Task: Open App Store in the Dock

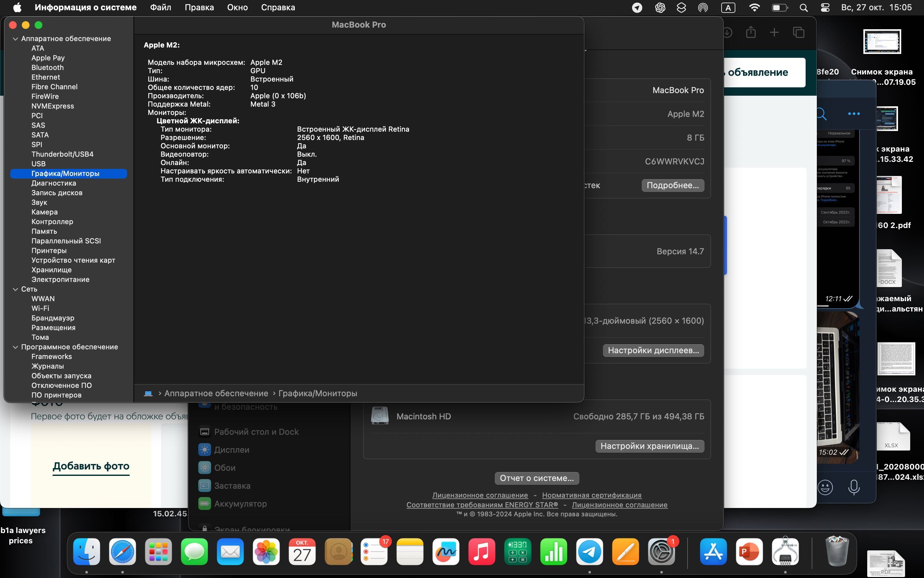Action: pos(713,552)
